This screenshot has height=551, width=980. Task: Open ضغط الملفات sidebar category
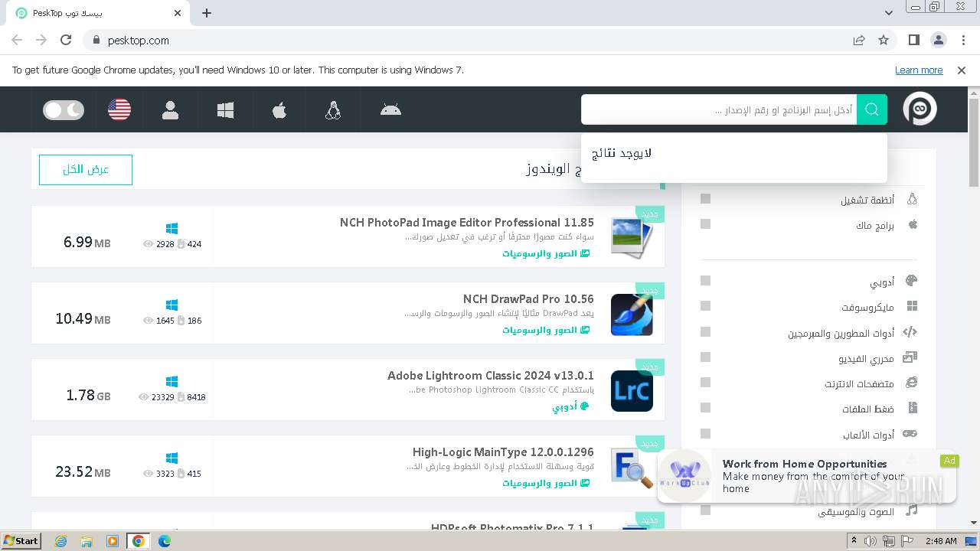[x=868, y=409]
